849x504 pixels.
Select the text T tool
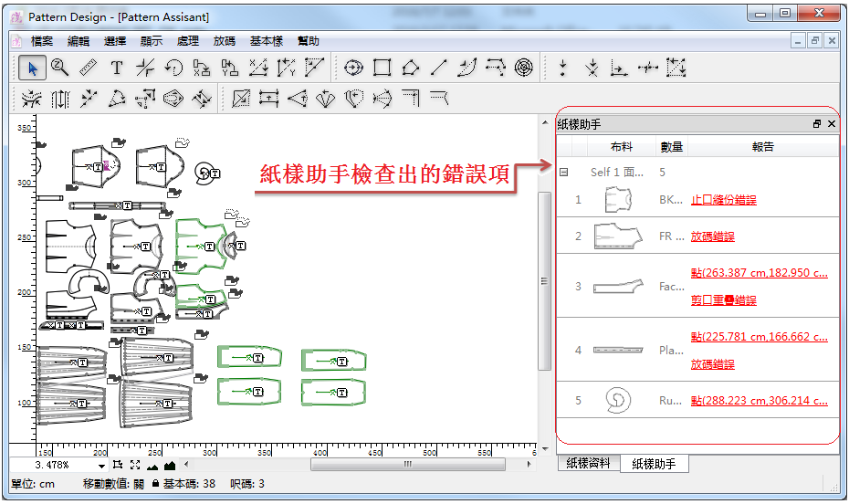click(117, 68)
